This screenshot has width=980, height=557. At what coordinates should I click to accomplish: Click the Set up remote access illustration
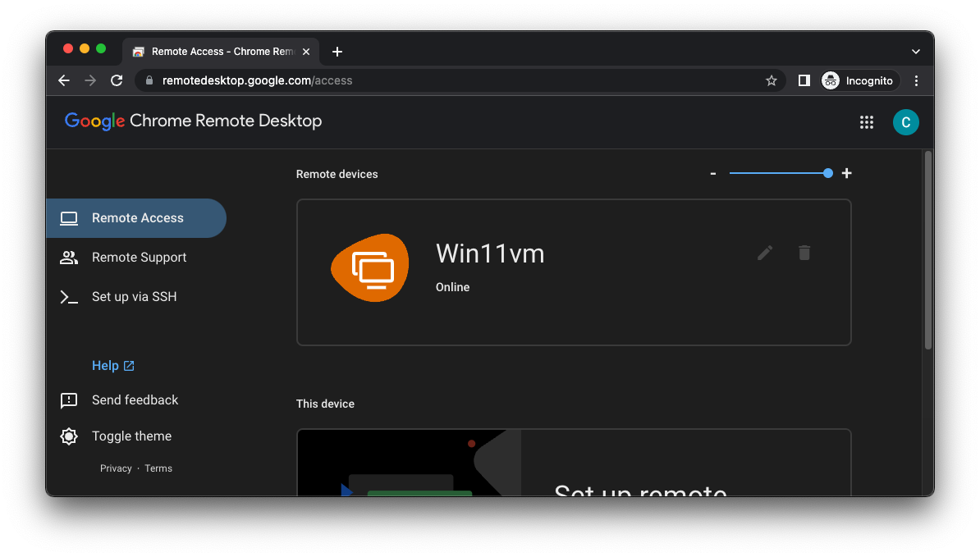[x=410, y=463]
